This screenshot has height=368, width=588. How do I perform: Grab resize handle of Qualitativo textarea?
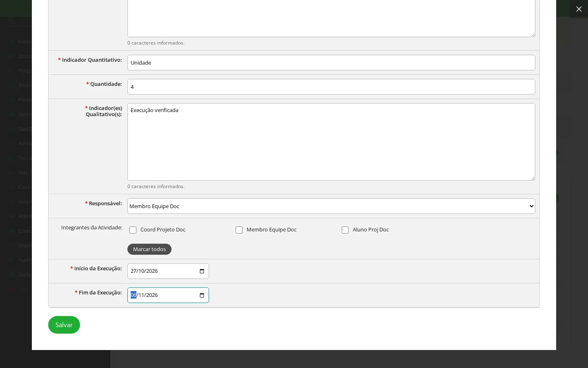(533, 178)
